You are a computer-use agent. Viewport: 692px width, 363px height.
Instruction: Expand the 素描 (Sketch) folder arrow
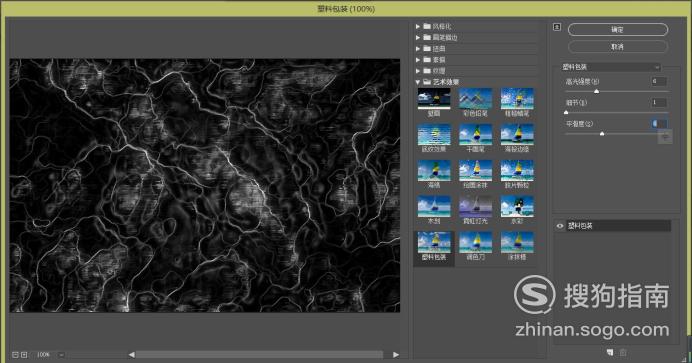(x=417, y=60)
